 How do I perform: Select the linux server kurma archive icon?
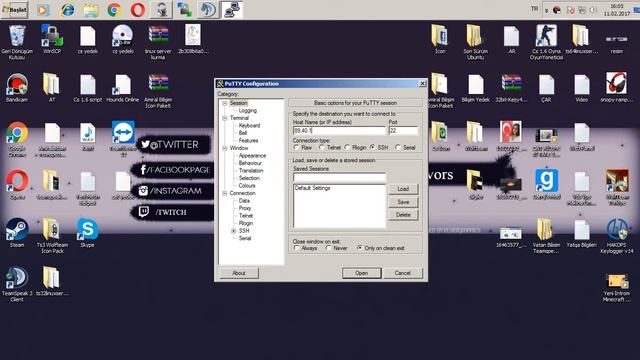158,42
